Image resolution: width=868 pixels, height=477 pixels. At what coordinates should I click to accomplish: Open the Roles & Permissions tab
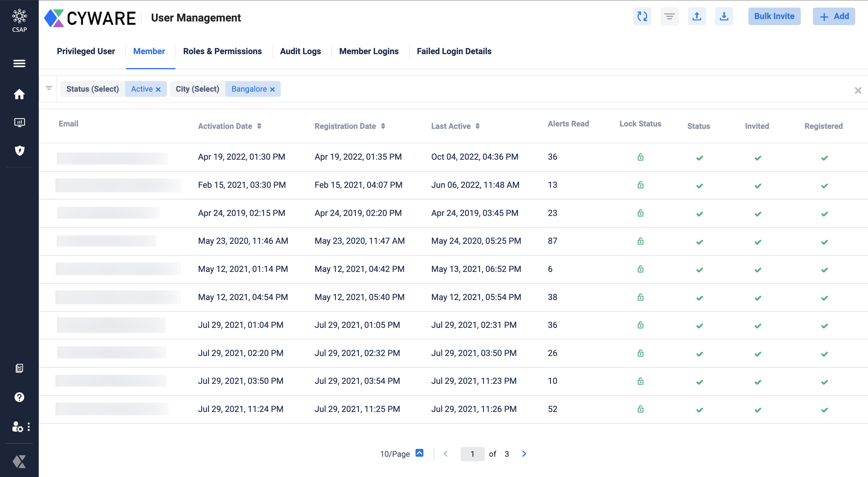pyautogui.click(x=222, y=51)
